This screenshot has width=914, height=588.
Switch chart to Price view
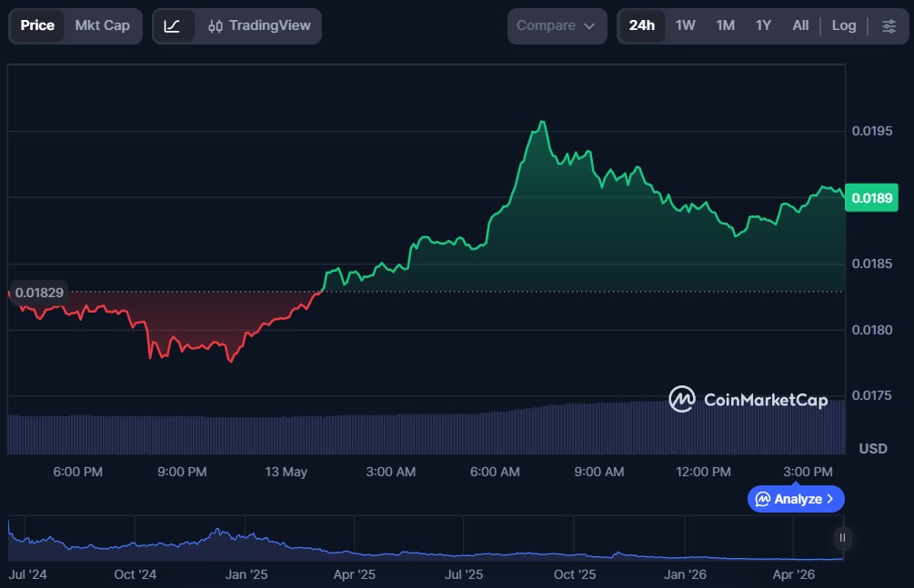click(37, 25)
